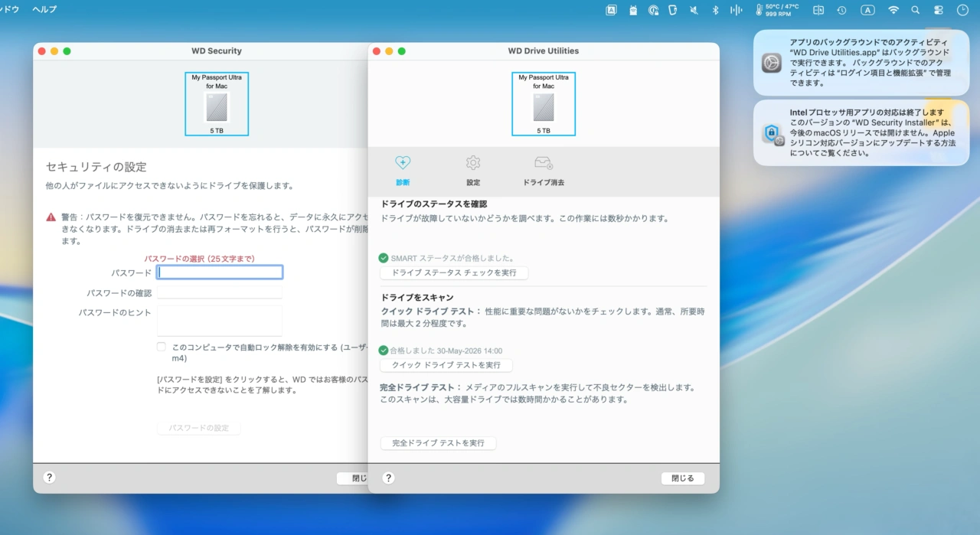Click the 'WD Drive Utilities' window title

tap(544, 51)
